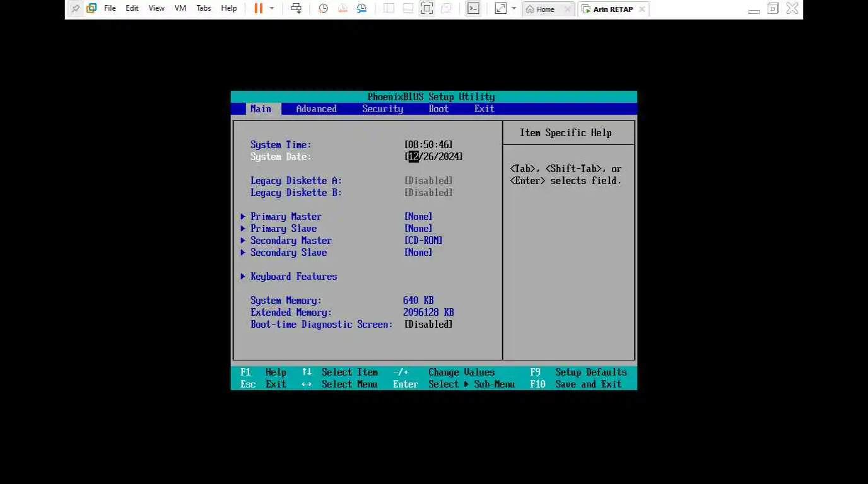Open the Security BIOS tab
The width and height of the screenshot is (868, 484).
(382, 109)
